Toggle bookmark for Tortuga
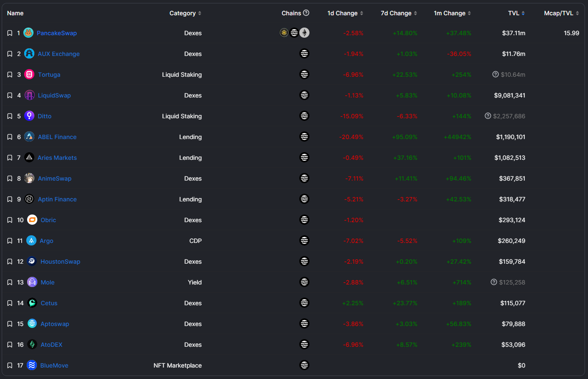 pos(10,75)
